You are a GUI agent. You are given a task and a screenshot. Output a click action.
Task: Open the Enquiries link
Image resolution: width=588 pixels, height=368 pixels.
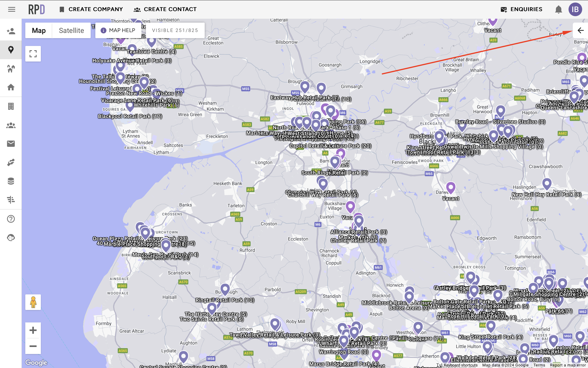pyautogui.click(x=521, y=9)
